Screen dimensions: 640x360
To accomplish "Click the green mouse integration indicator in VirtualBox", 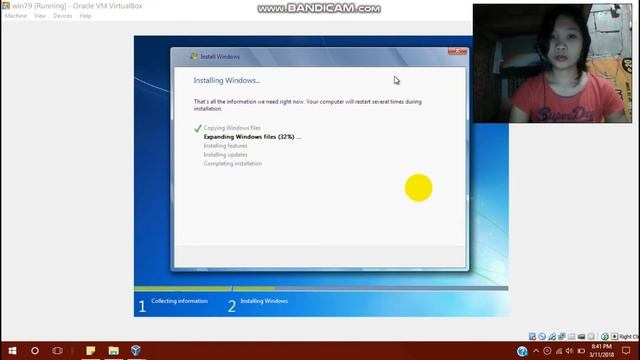I will tap(604, 336).
